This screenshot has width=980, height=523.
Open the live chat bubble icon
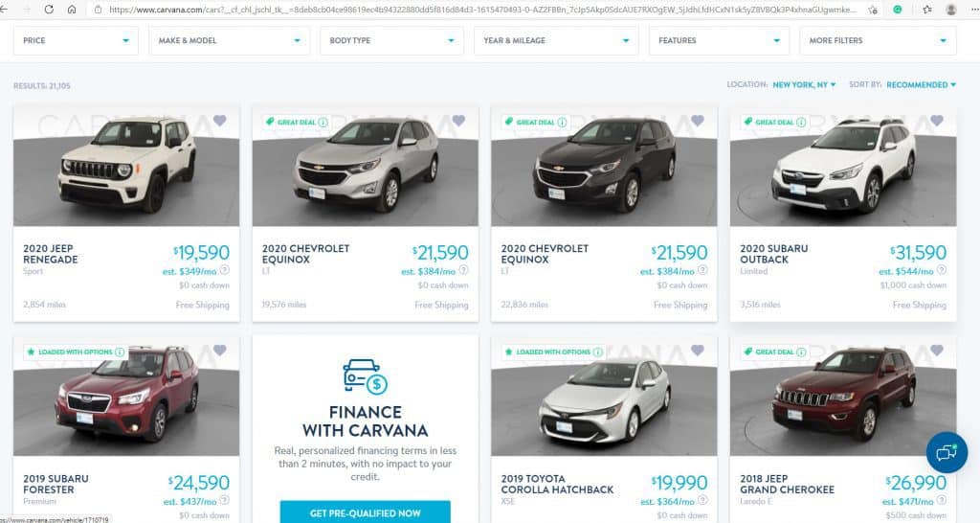(947, 452)
